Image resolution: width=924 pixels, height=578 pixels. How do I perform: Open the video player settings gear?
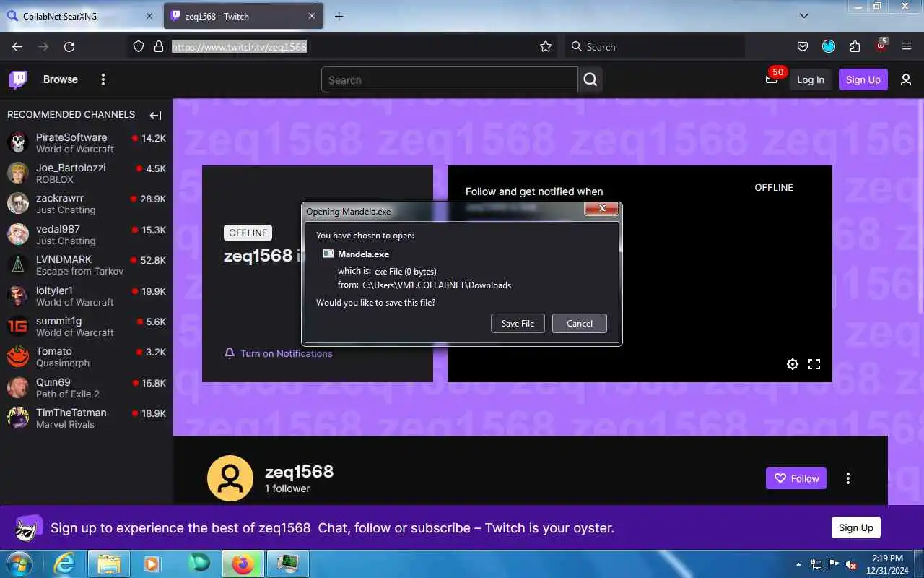(x=793, y=364)
